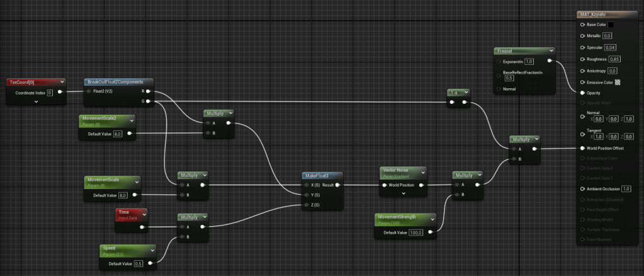The height and width of the screenshot is (276, 644).
Task: Click the R output pin of BreakOutFloat2Components
Action: coord(155,91)
